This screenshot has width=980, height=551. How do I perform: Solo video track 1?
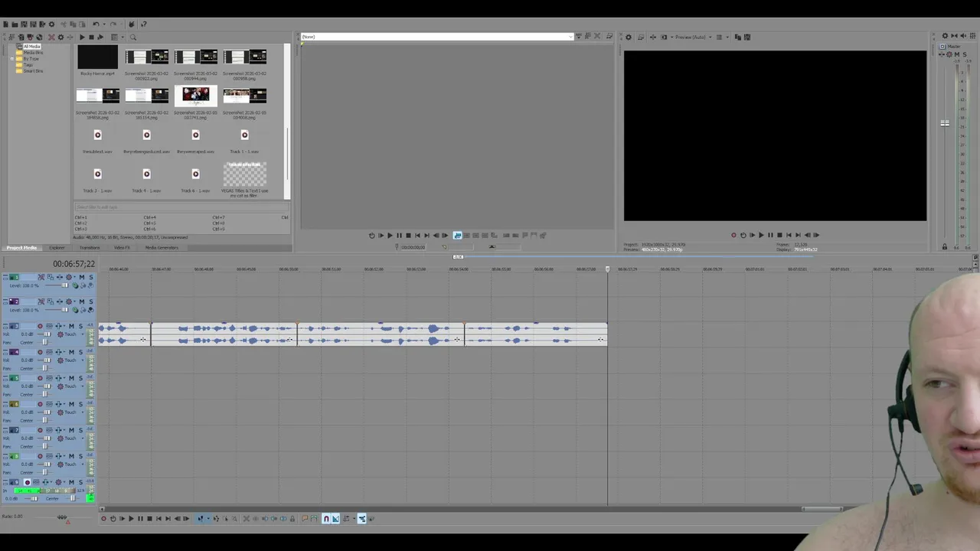[x=90, y=277]
